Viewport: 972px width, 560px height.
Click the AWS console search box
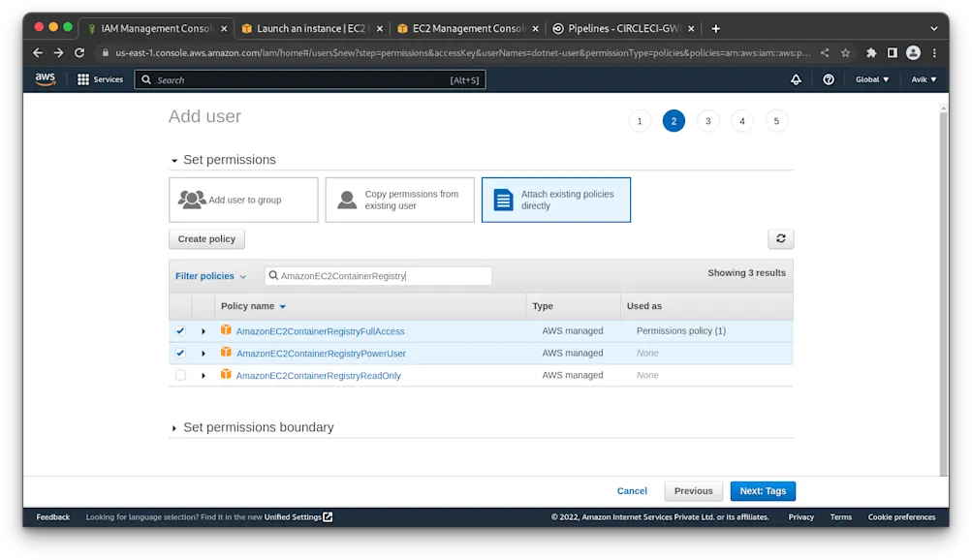coord(310,79)
